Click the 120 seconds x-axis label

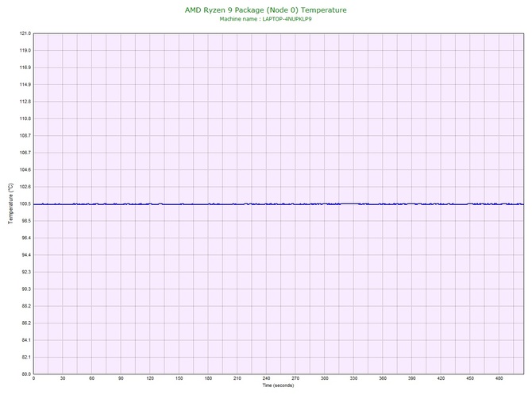click(150, 378)
